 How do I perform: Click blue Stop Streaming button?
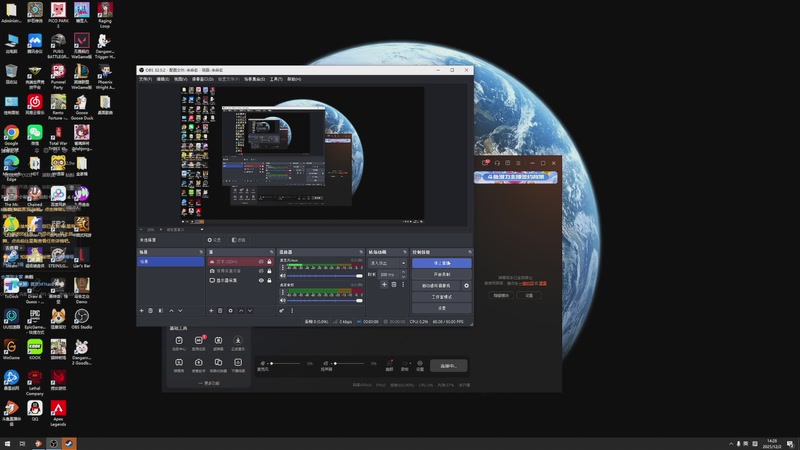[x=441, y=263]
